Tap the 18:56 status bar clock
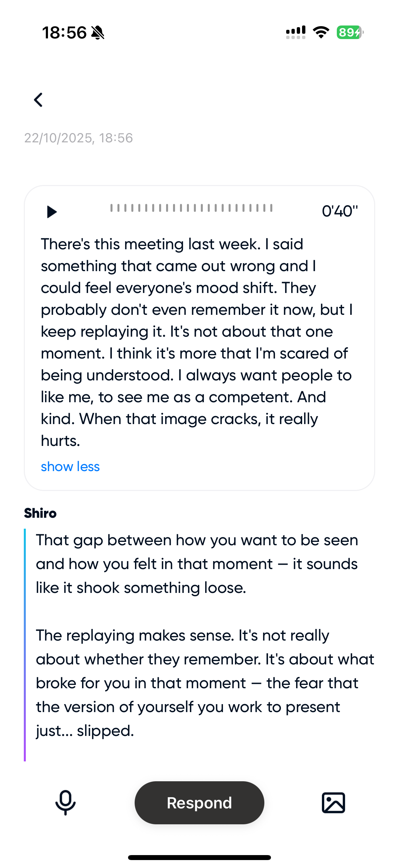This screenshot has height=868, width=399. [x=64, y=33]
